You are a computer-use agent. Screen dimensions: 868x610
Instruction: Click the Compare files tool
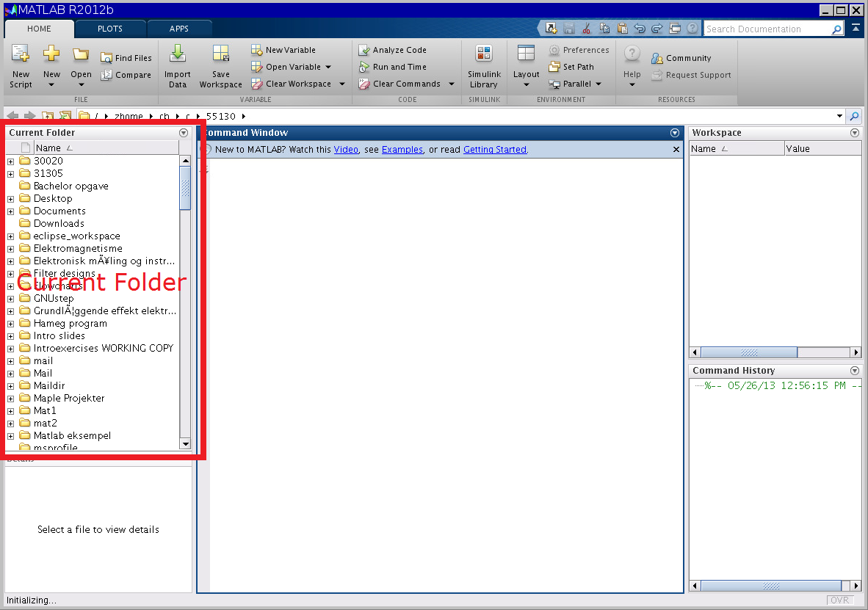(126, 75)
